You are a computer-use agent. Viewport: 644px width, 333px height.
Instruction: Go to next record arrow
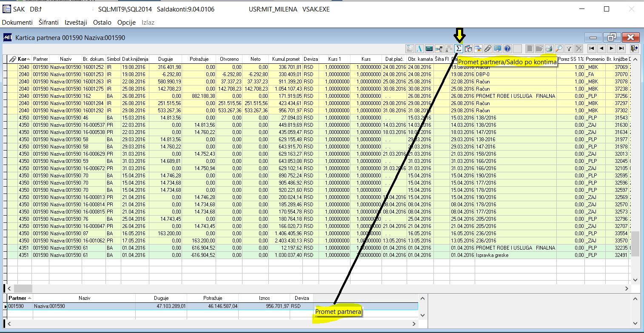pyautogui.click(x=612, y=48)
